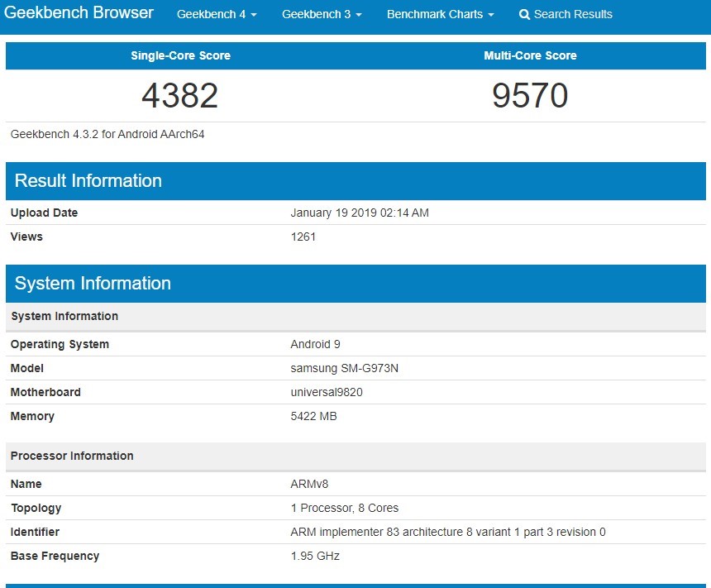Click the Model label

(26, 368)
